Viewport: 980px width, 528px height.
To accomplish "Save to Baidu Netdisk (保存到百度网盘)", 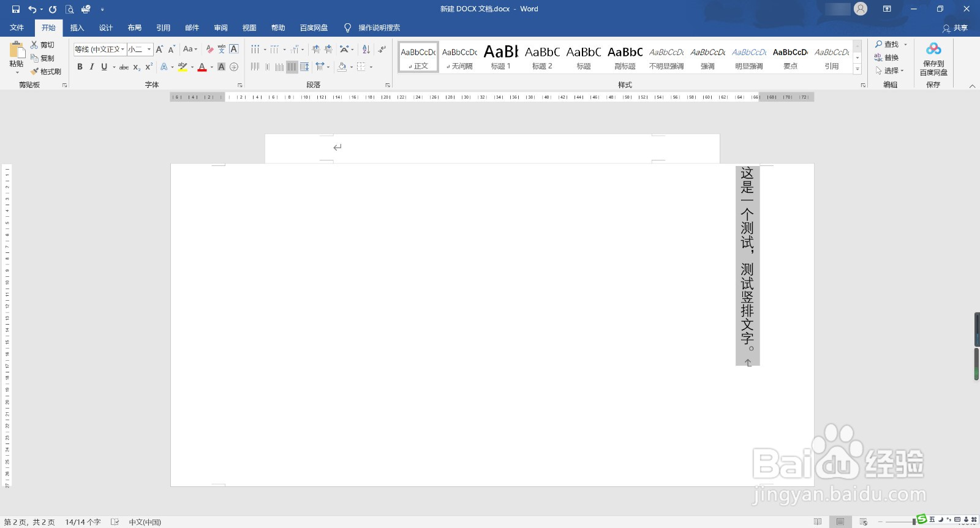I will [933, 59].
